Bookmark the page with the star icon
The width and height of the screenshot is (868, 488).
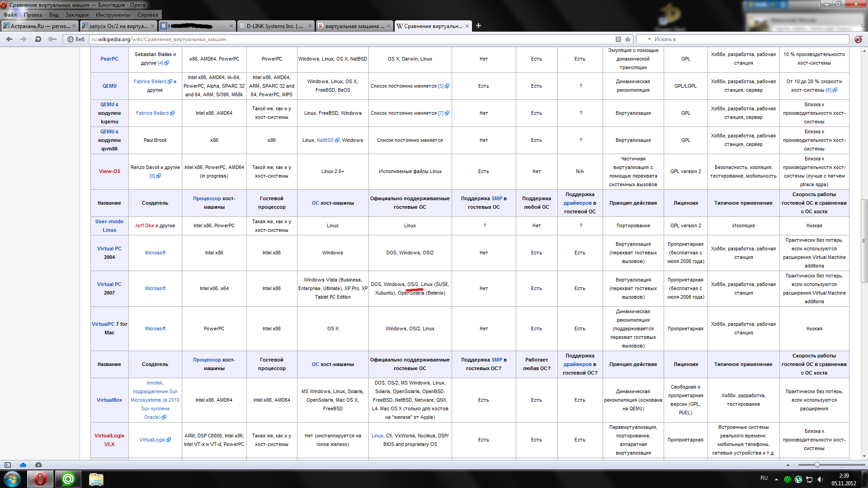pos(627,39)
